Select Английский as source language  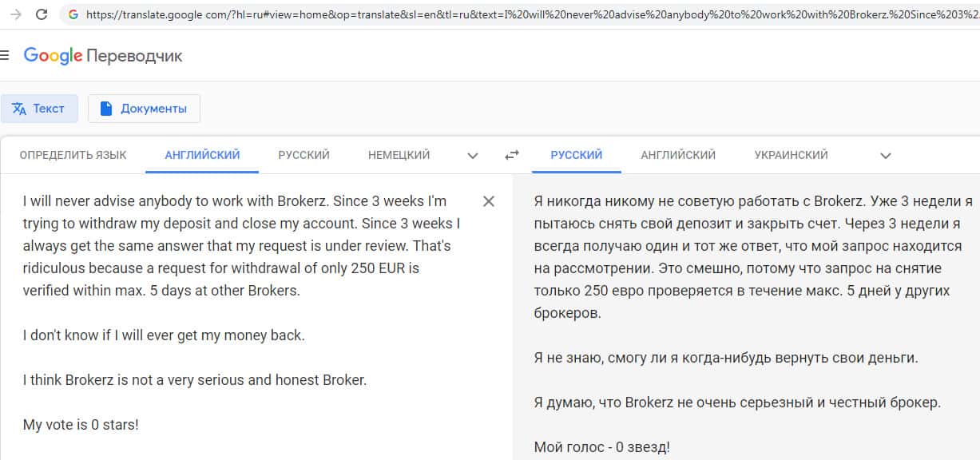pos(202,155)
